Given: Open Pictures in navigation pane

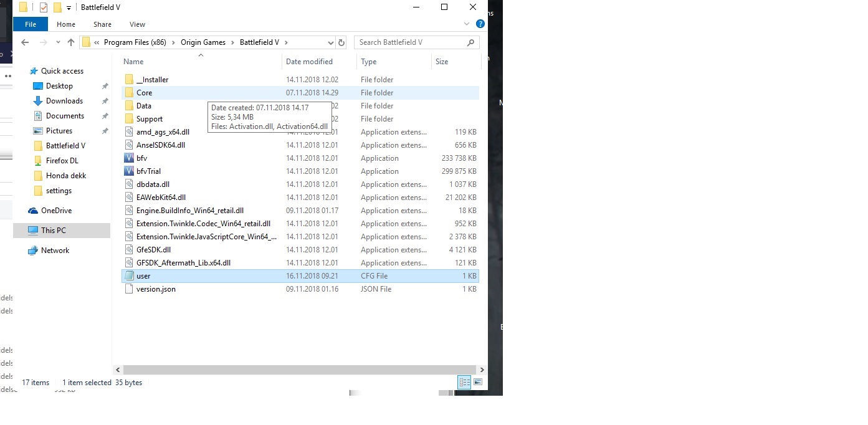Looking at the screenshot, I should pos(59,131).
